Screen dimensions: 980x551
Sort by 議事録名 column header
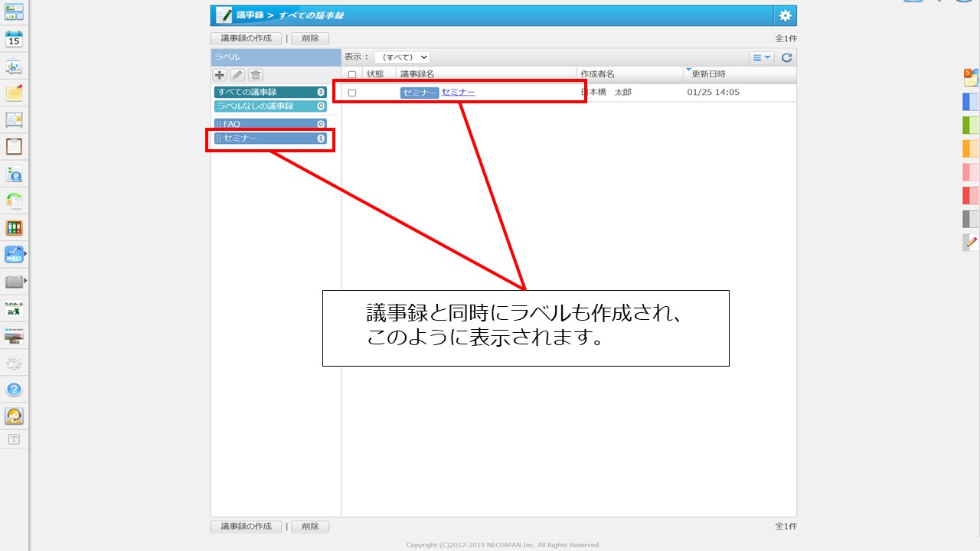pos(417,74)
